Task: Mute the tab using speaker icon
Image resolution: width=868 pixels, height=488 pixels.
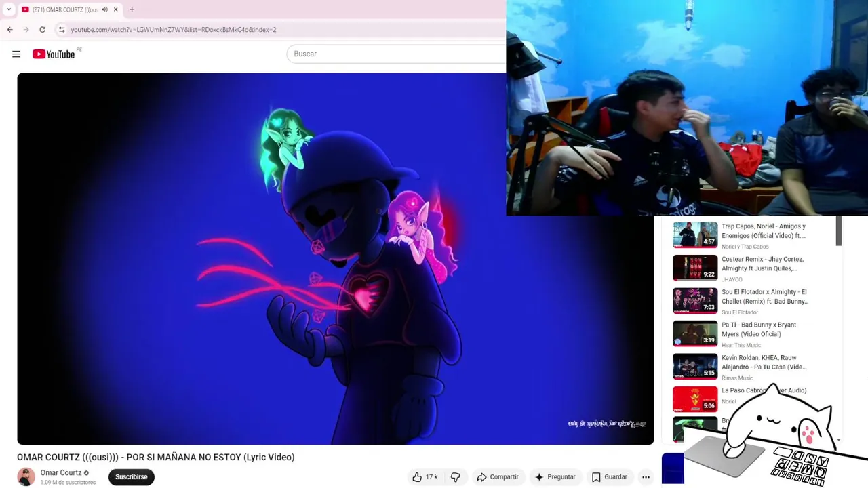Action: tap(104, 9)
